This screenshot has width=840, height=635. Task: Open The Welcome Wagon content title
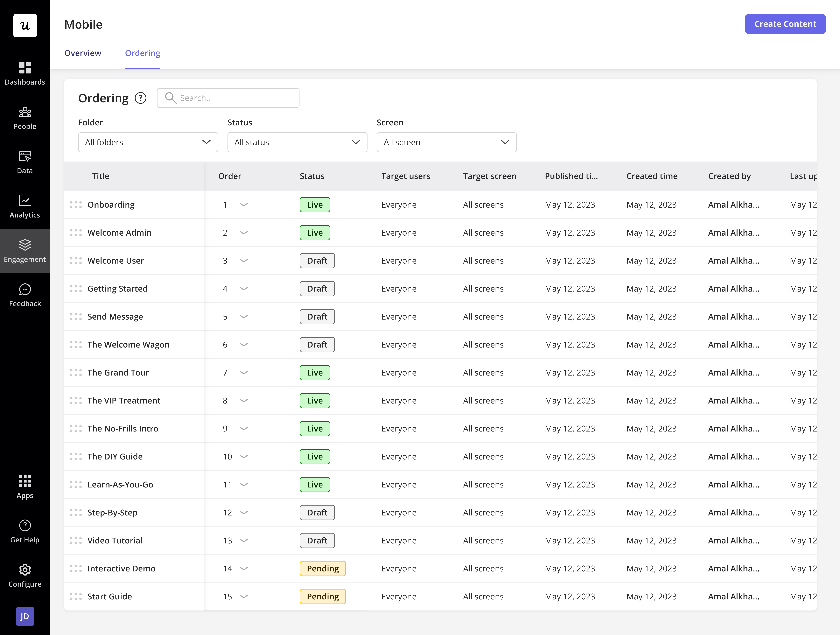pyautogui.click(x=128, y=345)
